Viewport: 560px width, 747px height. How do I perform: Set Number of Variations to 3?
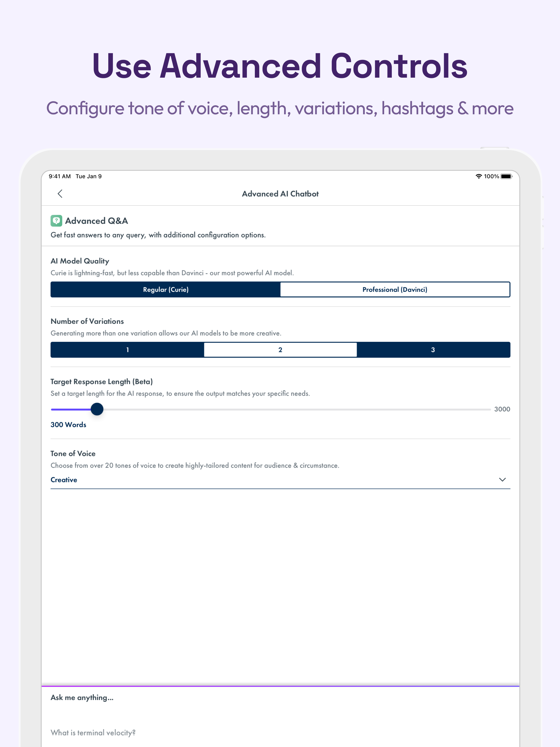(x=433, y=349)
